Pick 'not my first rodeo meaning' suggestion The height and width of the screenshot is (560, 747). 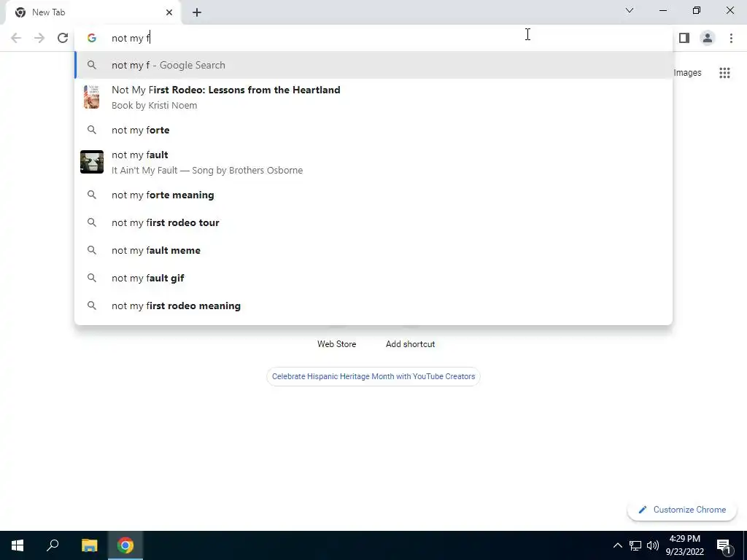click(373, 306)
